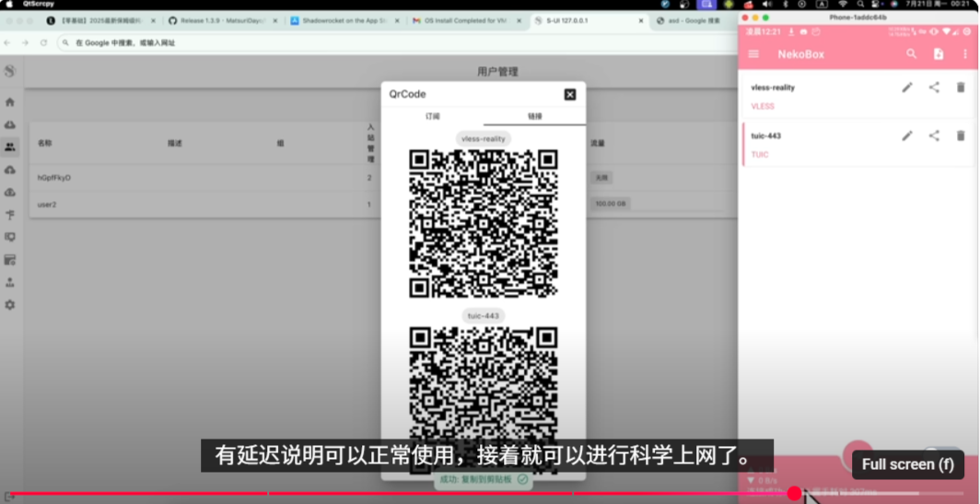Screen dimensions: 980x504
Task: Click the video progress bar scrubber
Action: (794, 493)
